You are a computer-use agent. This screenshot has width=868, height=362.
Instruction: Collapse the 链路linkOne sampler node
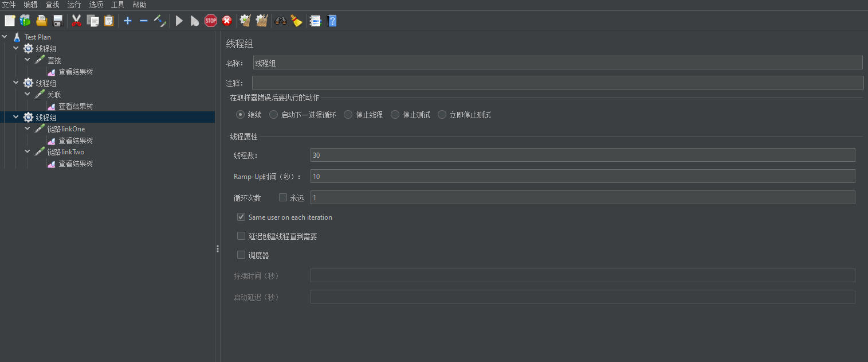28,129
